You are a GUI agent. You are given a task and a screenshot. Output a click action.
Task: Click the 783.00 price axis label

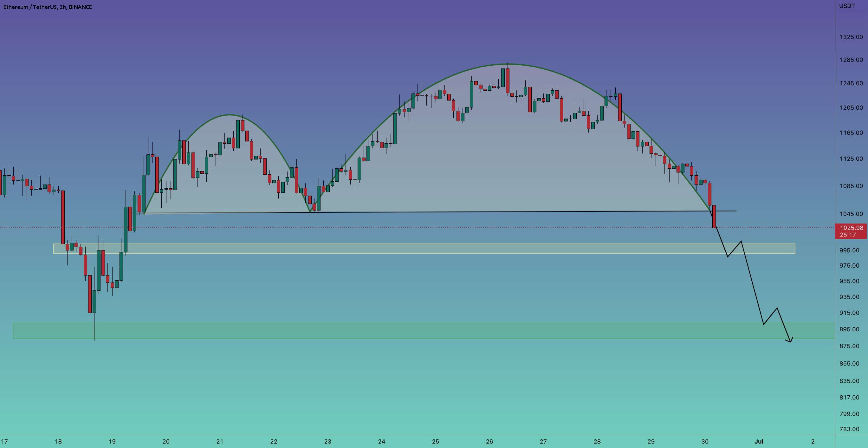850,429
